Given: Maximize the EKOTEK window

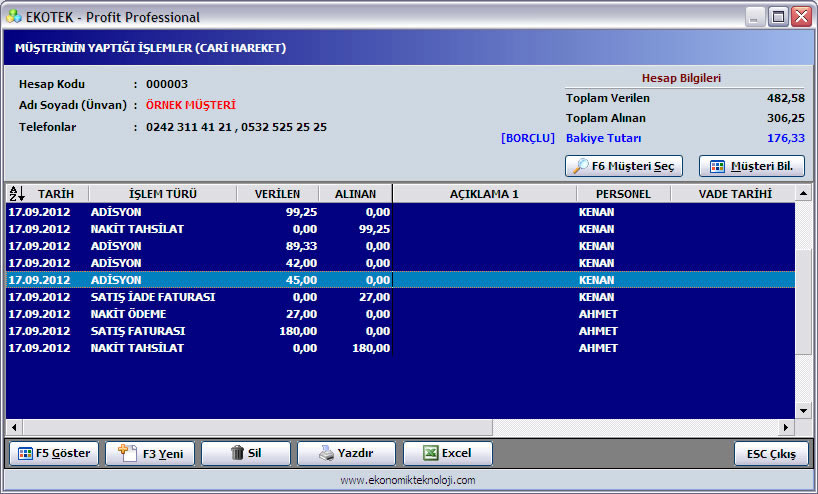Looking at the screenshot, I should [x=778, y=17].
